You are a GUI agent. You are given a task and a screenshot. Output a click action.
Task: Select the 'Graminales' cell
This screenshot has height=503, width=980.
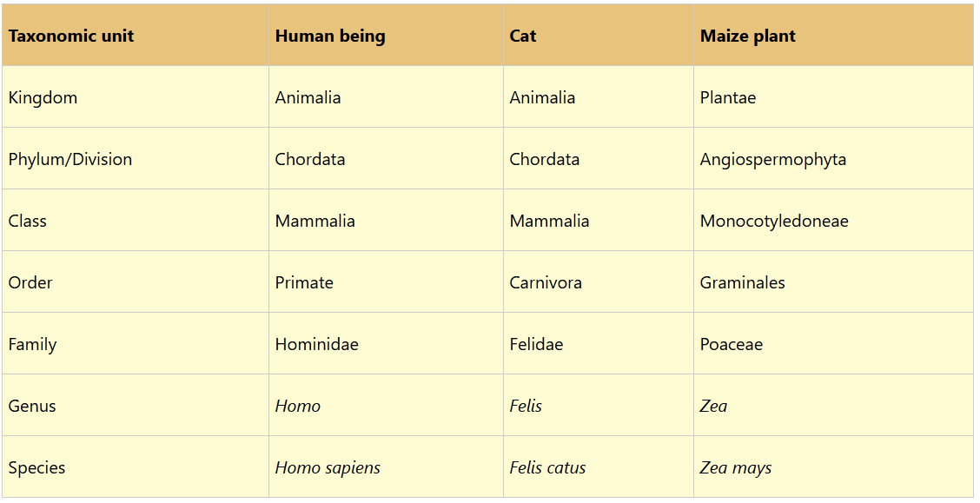pyautogui.click(x=743, y=283)
